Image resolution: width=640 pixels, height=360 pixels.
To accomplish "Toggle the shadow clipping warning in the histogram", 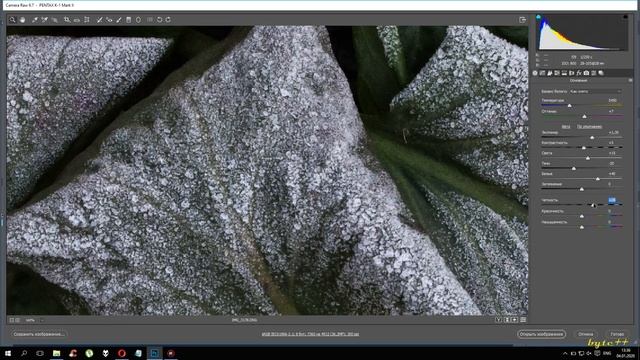I will pyautogui.click(x=538, y=17).
